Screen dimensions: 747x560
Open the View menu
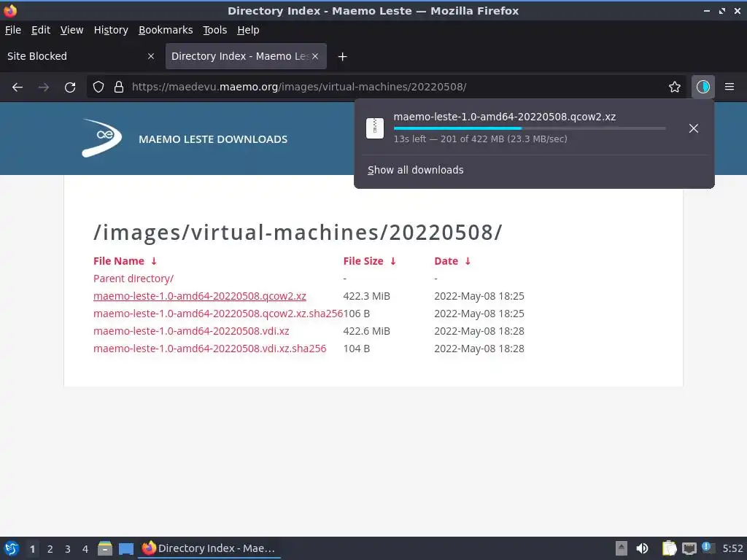71,30
